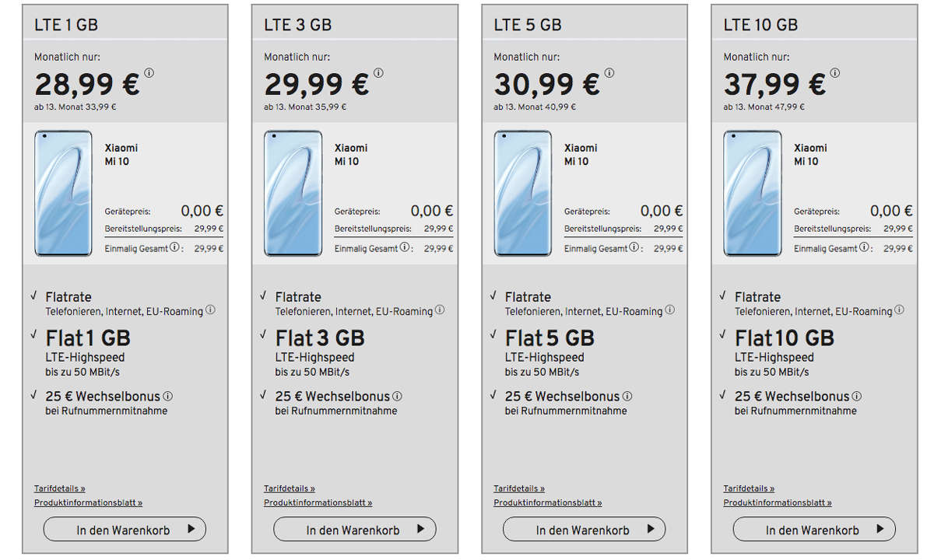Show EU-Roaming info in LTE 1 GB card

point(210,310)
